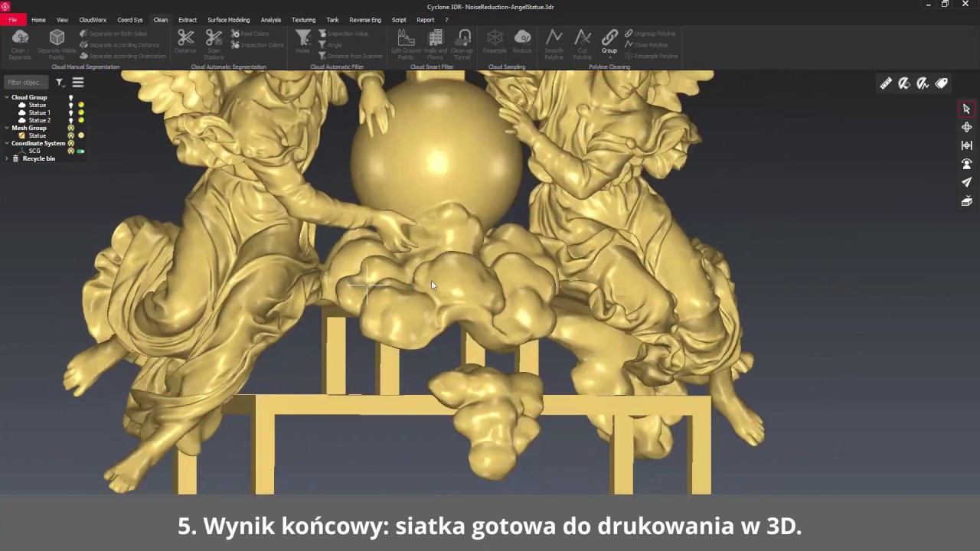The width and height of the screenshot is (980, 551).
Task: Click the Statue 2 color swatch
Action: coord(81,120)
